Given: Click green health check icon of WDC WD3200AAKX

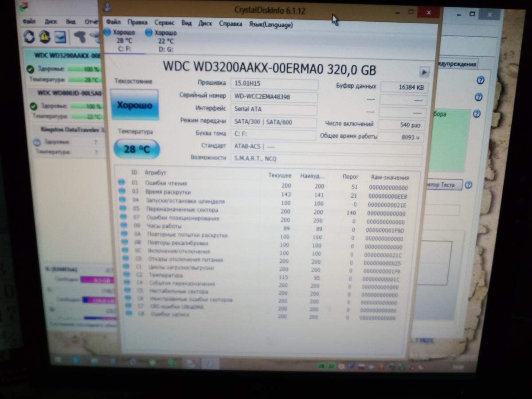Looking at the screenshot, I should click(30, 70).
